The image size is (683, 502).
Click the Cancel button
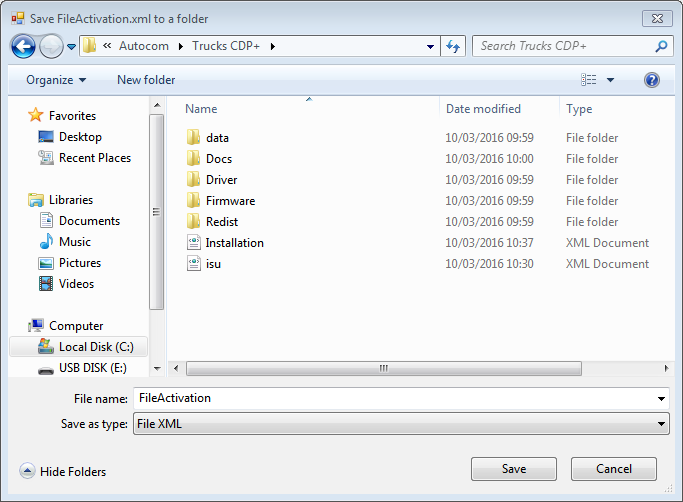pyautogui.click(x=614, y=469)
